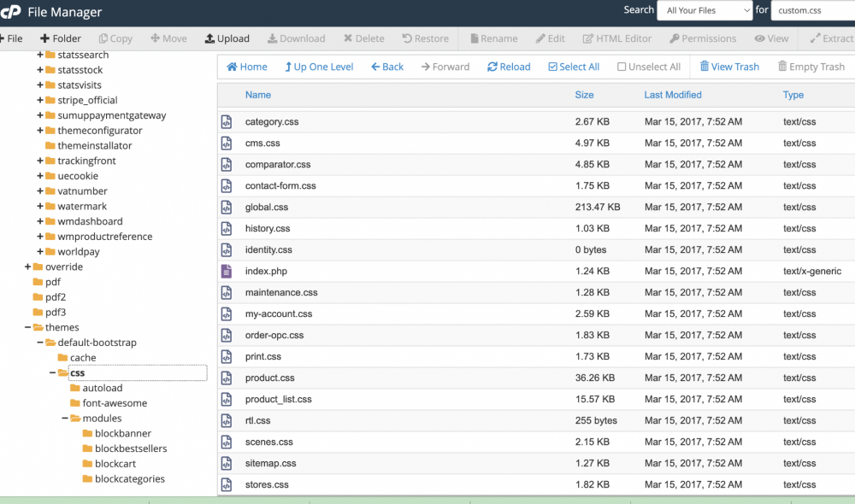
Task: Sort files by Size column
Action: pyautogui.click(x=584, y=95)
